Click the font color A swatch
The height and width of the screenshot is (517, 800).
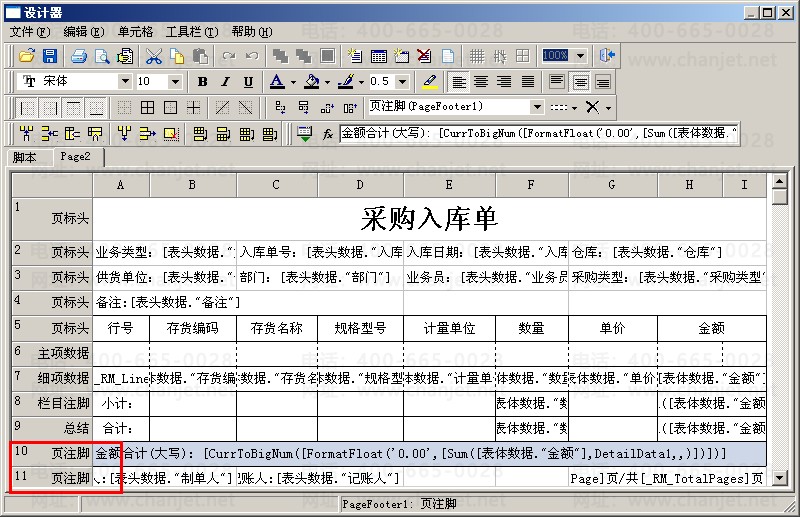(277, 81)
